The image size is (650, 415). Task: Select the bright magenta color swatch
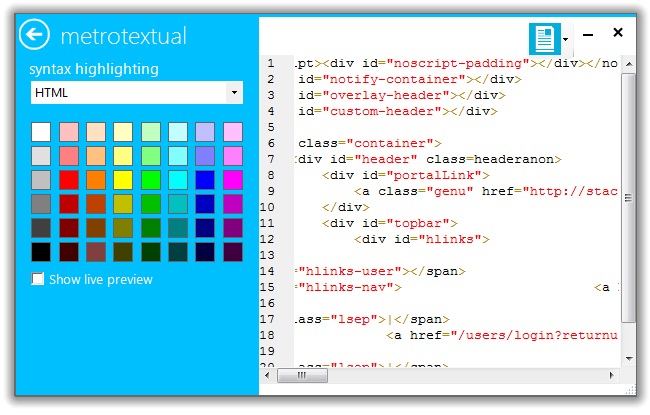233,180
